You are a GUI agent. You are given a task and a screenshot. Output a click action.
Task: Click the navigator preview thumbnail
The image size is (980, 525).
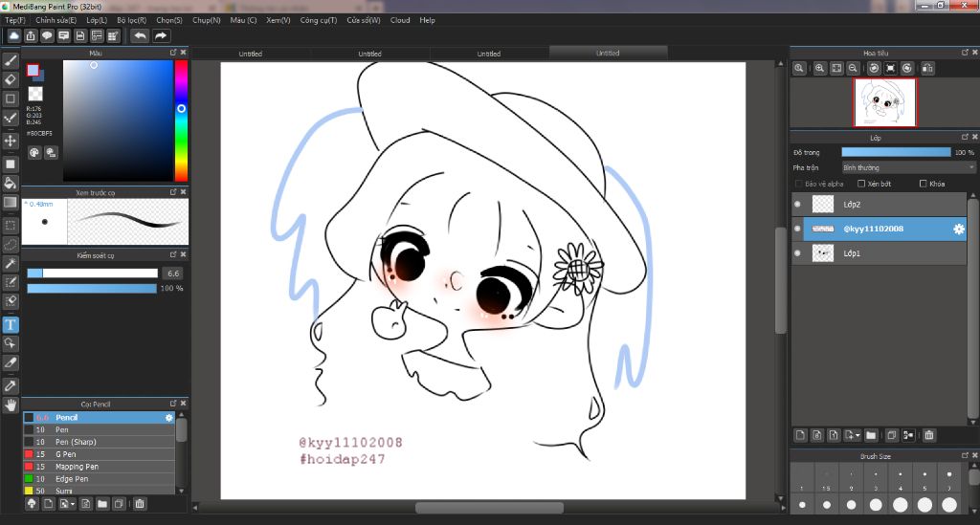pos(885,102)
